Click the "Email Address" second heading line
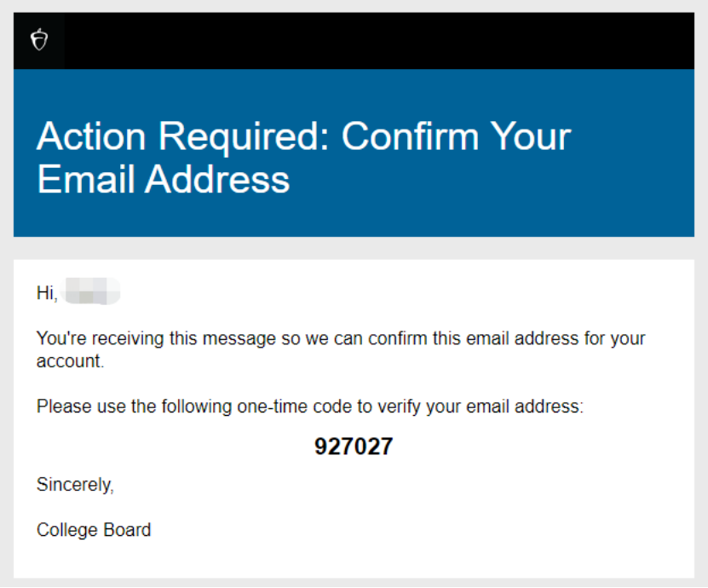Viewport: 708px width, 588px height. (163, 179)
